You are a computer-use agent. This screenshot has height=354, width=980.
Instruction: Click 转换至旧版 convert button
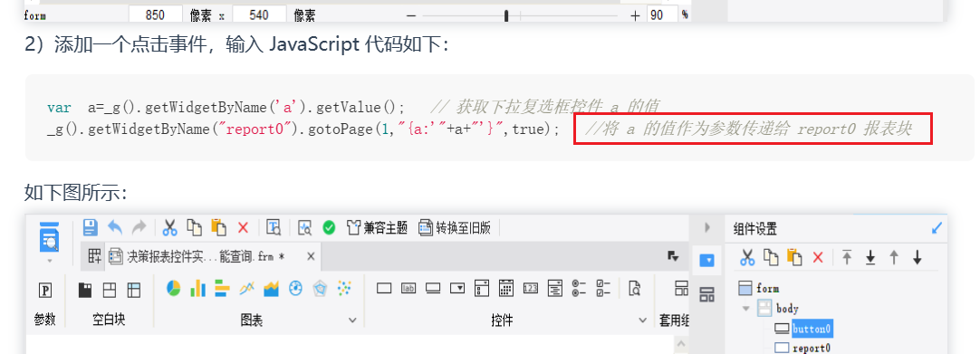click(455, 227)
